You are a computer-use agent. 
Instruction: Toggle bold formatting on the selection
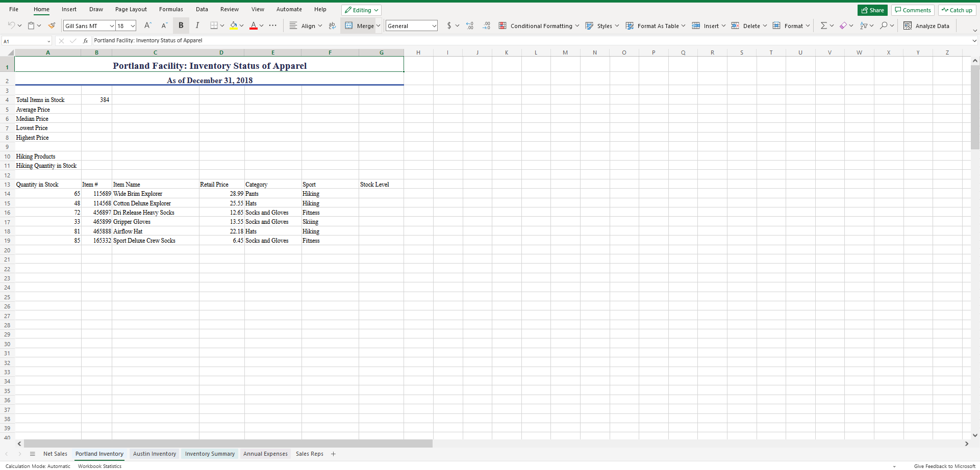[181, 25]
